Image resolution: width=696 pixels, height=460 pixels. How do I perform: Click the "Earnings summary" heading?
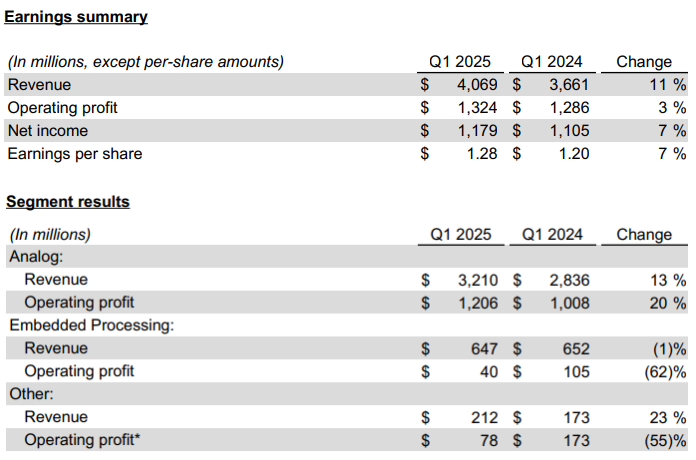[77, 17]
